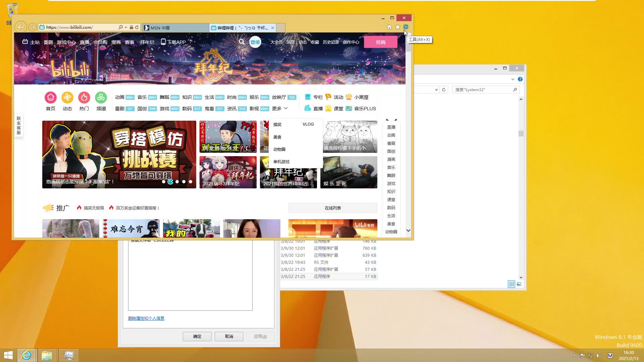644x362 pixels.
Task: Open the 频道 channels icon
Action: 101,97
